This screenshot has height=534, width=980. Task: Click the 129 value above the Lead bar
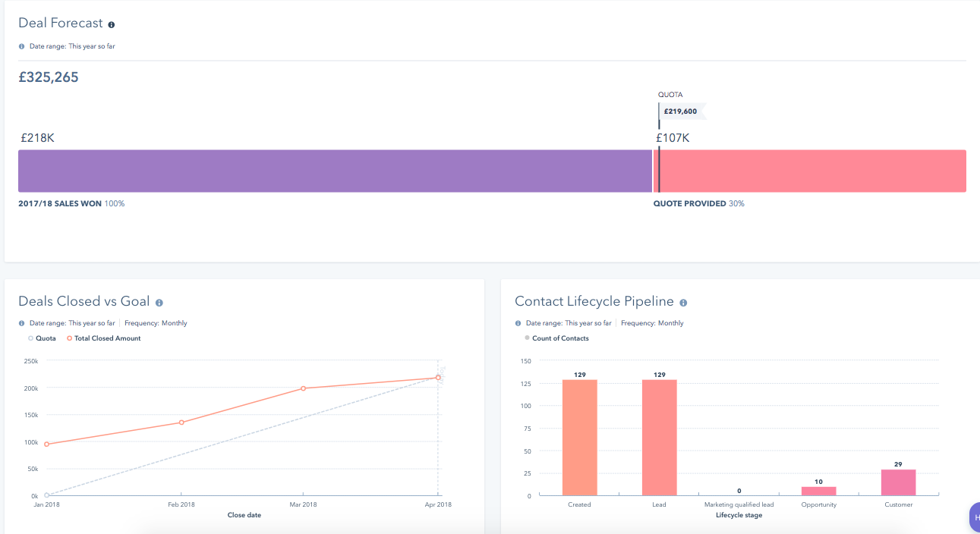pyautogui.click(x=660, y=375)
